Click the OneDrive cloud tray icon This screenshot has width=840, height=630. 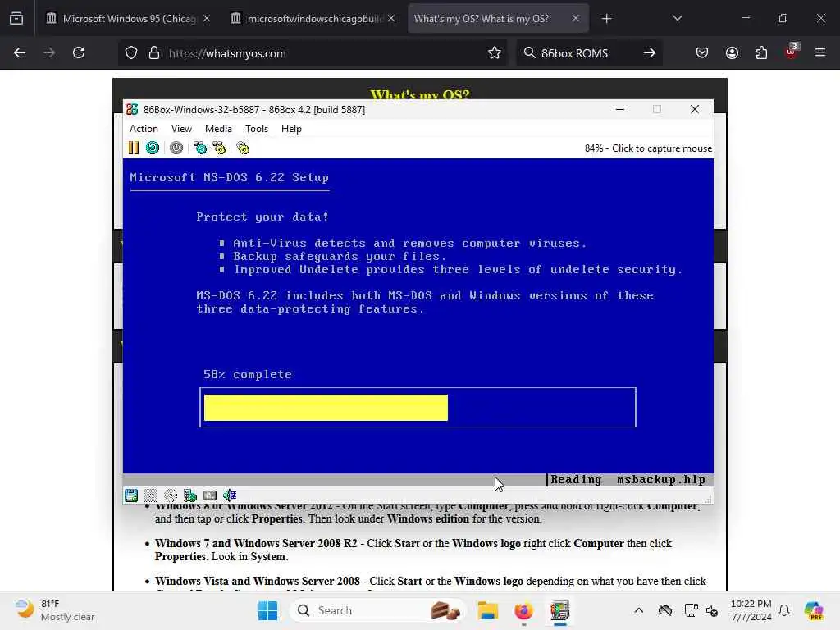pos(664,610)
